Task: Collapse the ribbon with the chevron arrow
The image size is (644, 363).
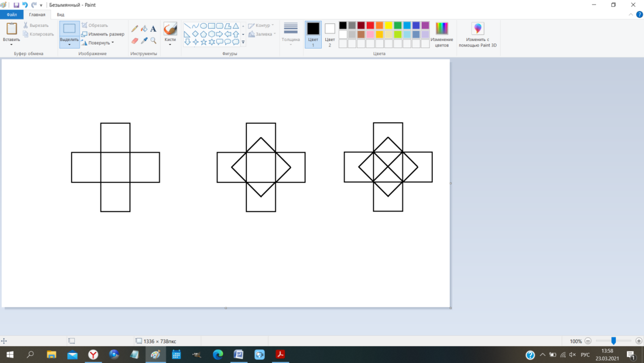Action: [631, 15]
